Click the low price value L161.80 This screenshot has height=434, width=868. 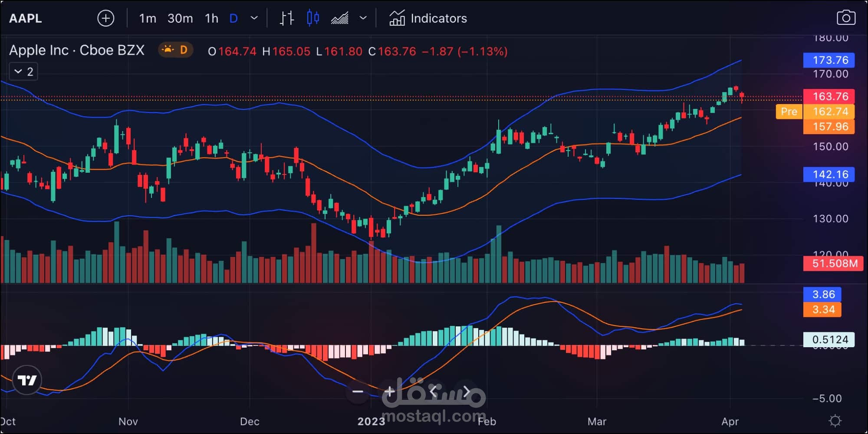coord(339,52)
